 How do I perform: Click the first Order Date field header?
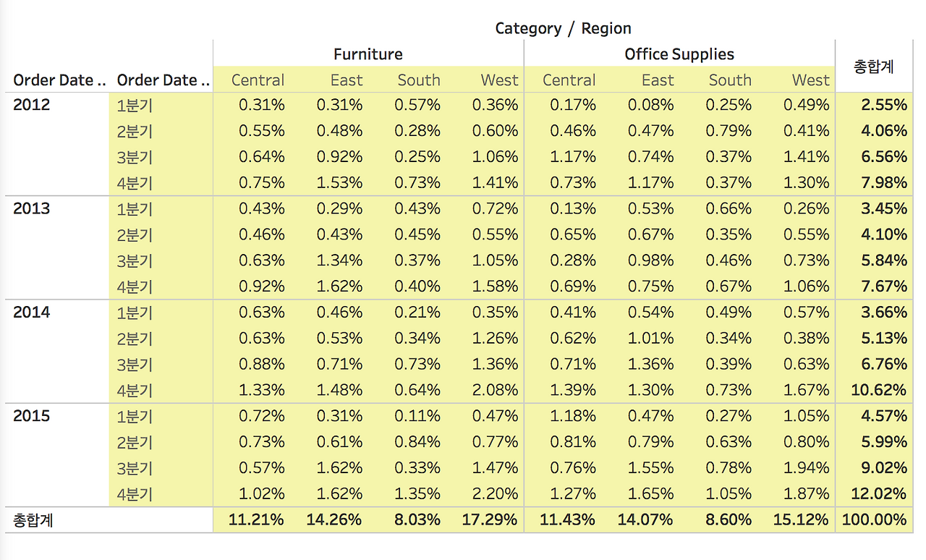point(60,80)
